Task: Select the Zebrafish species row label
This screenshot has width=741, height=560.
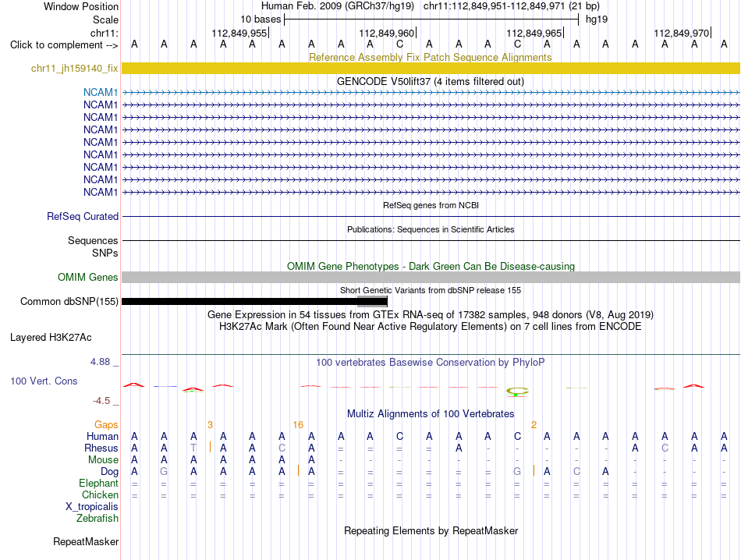Action: pos(97,519)
